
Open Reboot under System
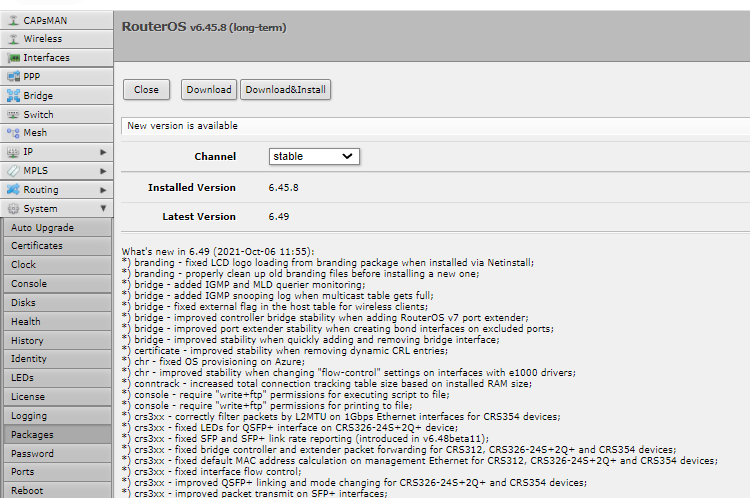pyautogui.click(x=57, y=490)
